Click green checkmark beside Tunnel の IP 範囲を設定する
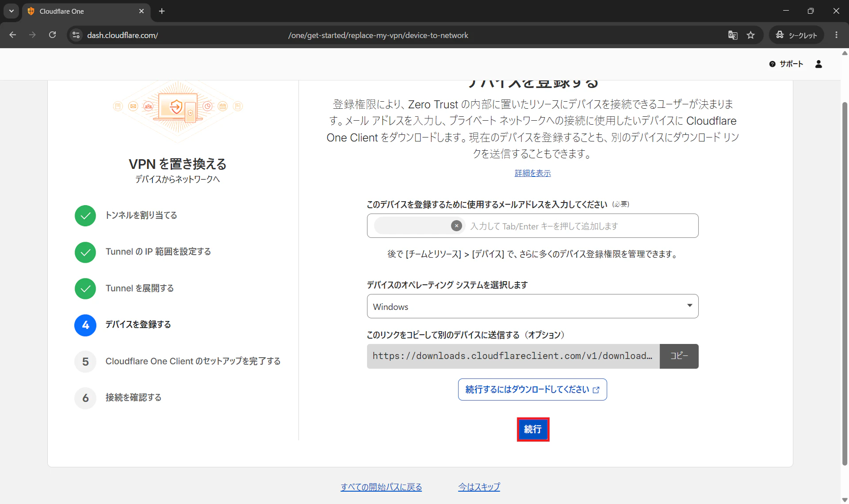This screenshot has height=504, width=849. 85,252
